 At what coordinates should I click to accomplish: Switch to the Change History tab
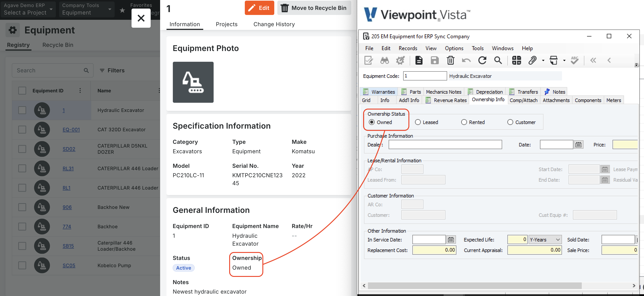274,24
